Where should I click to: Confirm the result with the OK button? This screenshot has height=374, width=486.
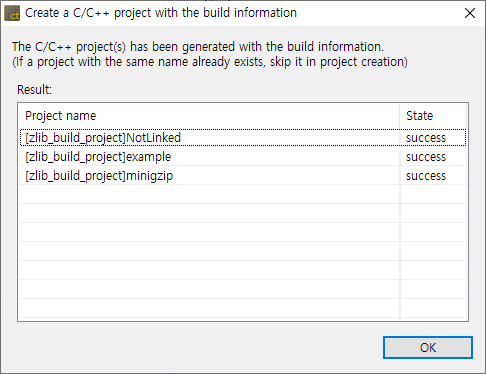[428, 348]
